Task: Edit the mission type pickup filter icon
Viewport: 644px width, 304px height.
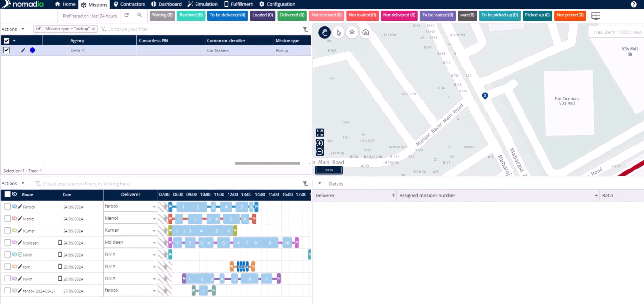Action: [x=39, y=29]
